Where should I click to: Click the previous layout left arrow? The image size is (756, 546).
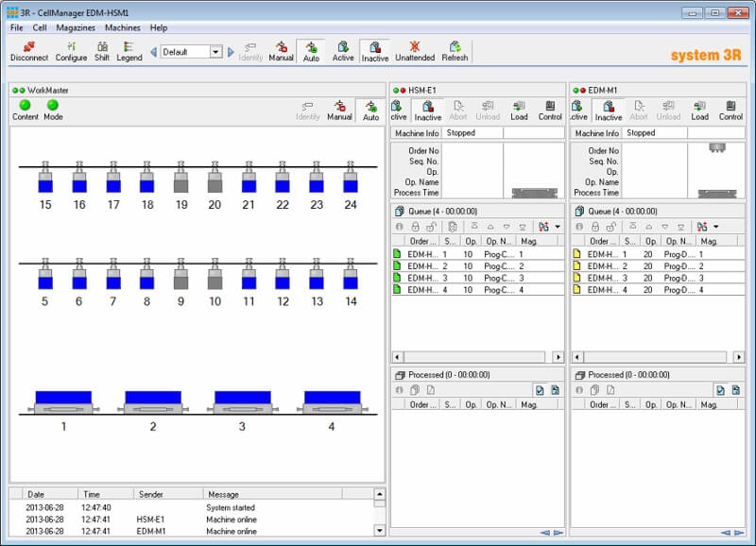[153, 52]
